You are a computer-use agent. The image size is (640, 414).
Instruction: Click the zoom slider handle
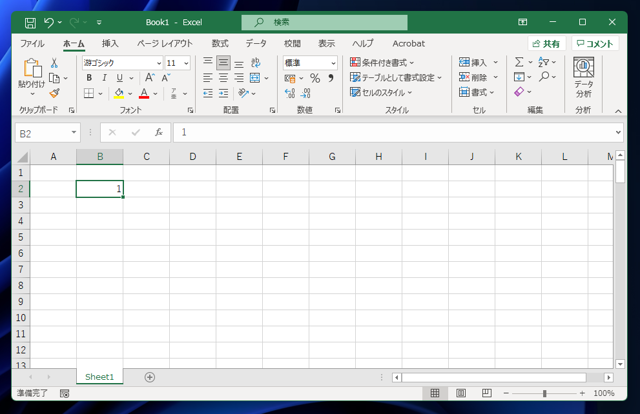(x=544, y=393)
